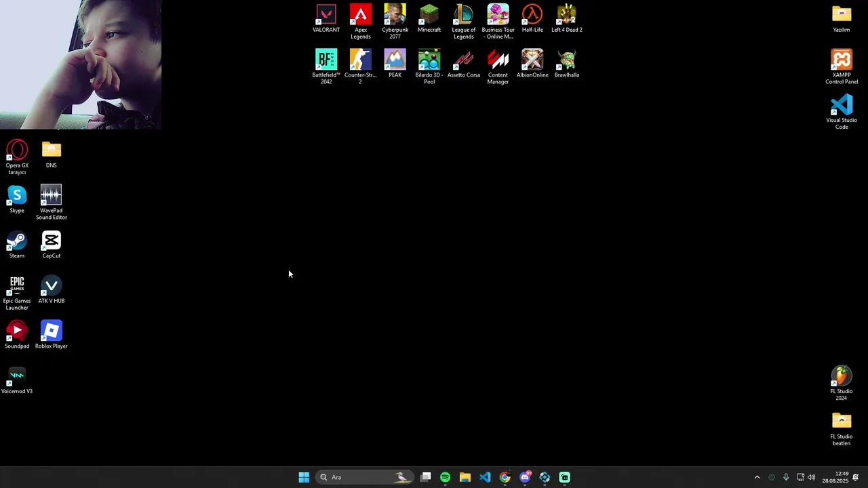Open Google Chrome from the taskbar
The image size is (868, 488).
pos(505,477)
